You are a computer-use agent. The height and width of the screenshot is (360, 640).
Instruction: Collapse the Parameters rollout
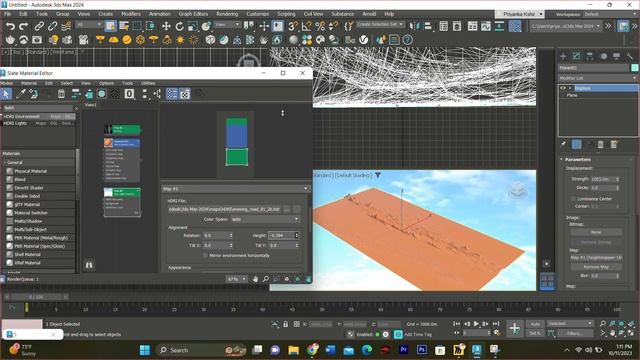pos(577,159)
